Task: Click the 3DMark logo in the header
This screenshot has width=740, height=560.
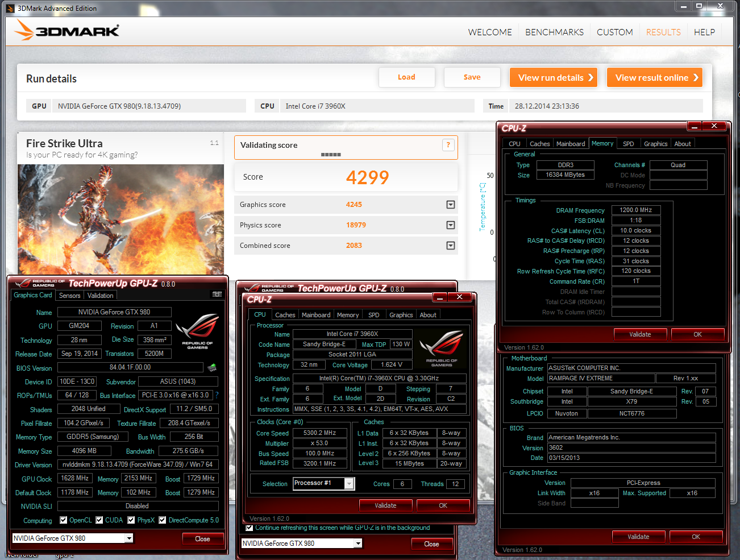Action: click(x=67, y=30)
